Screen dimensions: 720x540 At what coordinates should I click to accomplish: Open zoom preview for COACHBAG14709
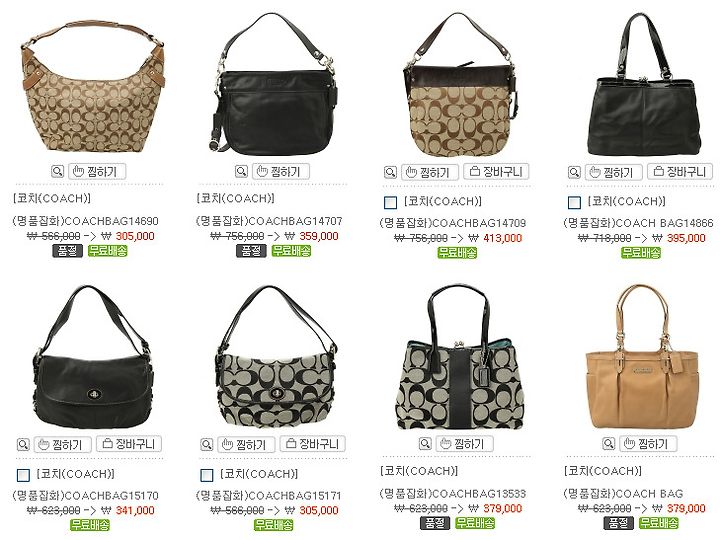(390, 173)
